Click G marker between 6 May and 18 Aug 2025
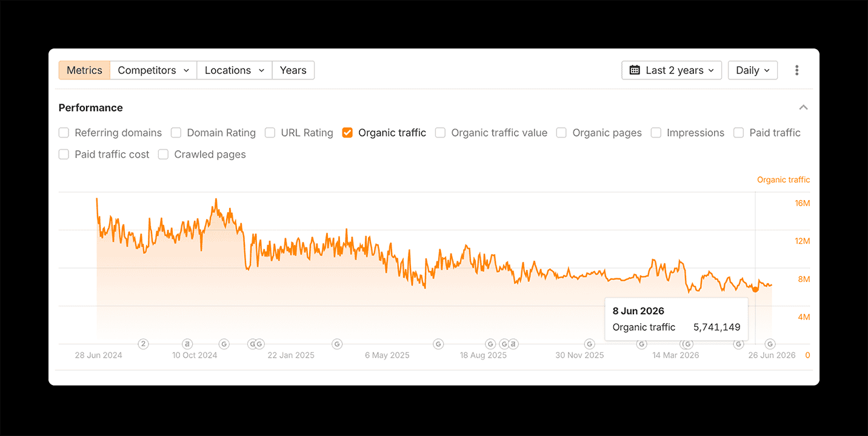This screenshot has width=868, height=436. (x=438, y=344)
